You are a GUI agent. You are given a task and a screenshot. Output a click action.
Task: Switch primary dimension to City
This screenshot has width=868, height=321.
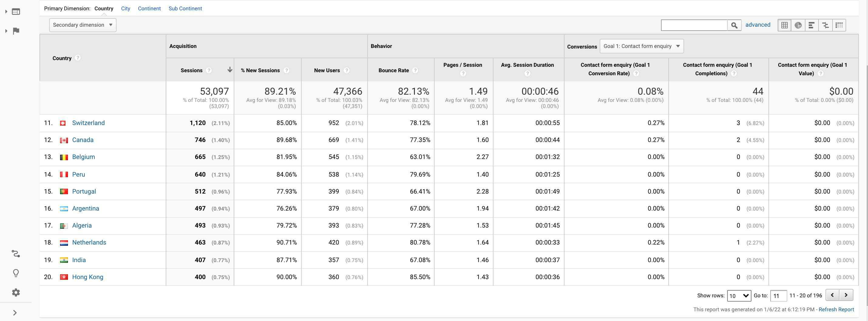point(125,8)
